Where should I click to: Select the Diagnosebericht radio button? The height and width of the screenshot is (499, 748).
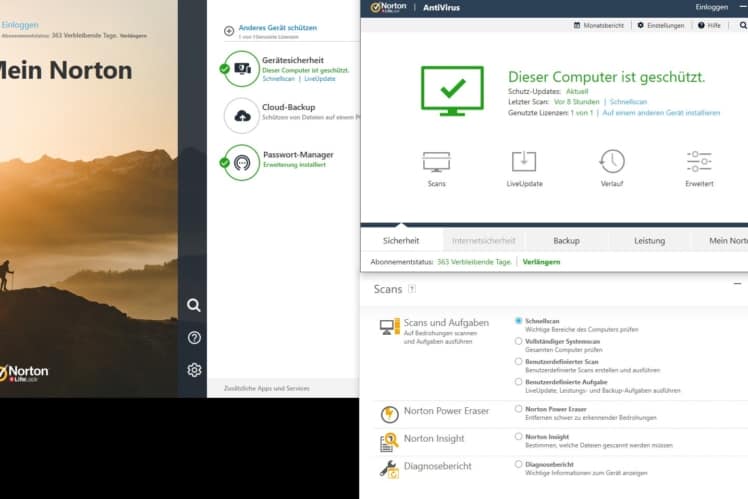(519, 464)
